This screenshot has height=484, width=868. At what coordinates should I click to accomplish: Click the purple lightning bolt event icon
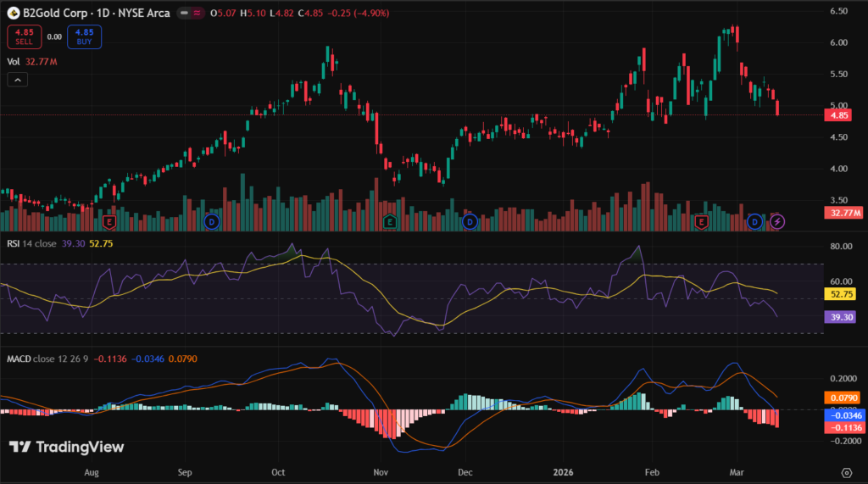[x=777, y=221]
